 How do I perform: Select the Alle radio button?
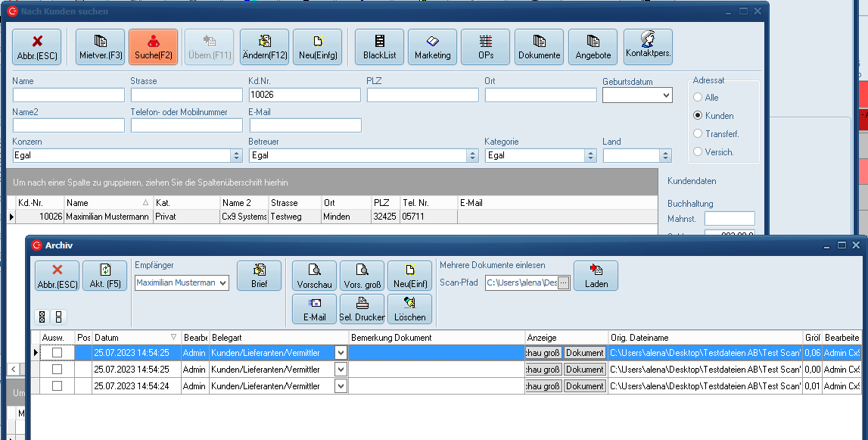coord(698,98)
